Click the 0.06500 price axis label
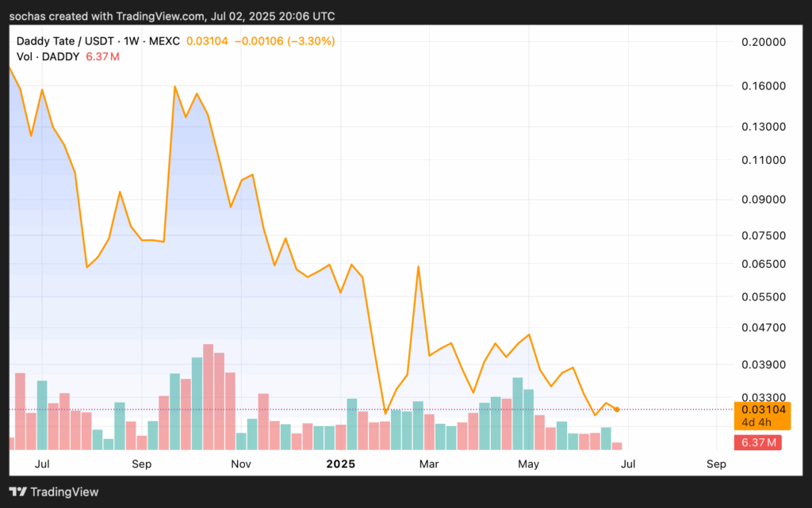812x508 pixels. (764, 264)
